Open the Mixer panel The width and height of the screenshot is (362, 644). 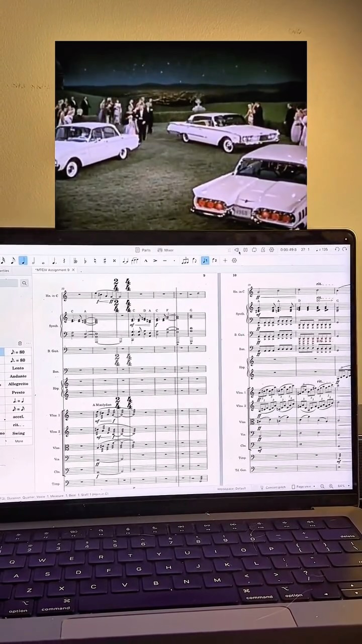(x=165, y=250)
